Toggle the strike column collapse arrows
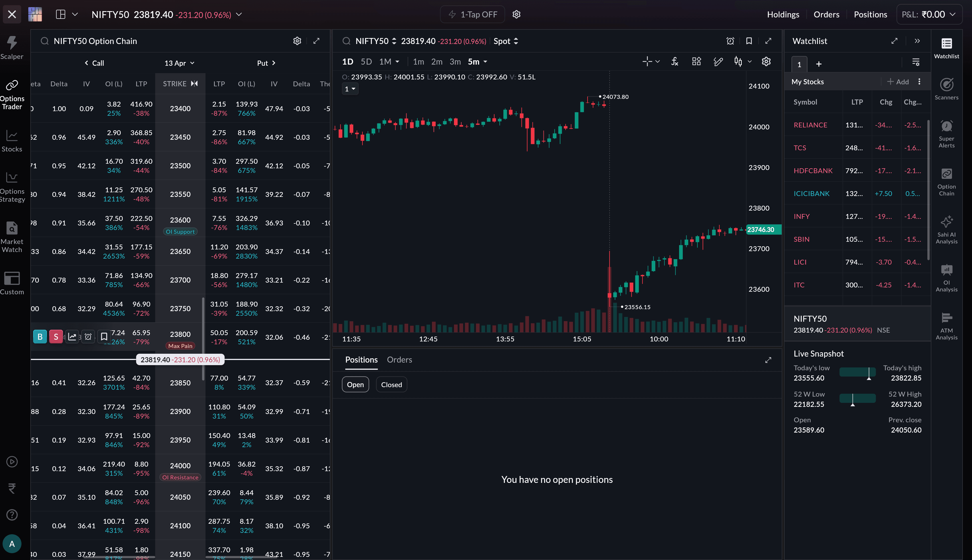Screen dimensions: 972x560 point(195,83)
